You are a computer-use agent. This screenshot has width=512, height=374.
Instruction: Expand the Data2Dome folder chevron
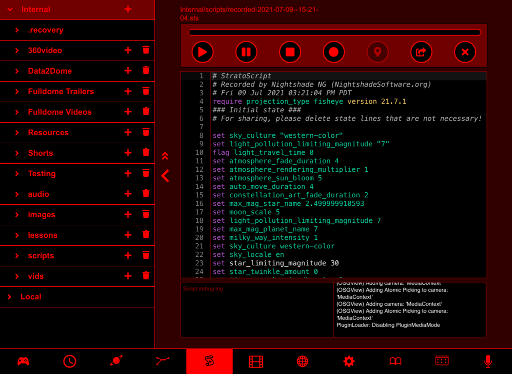17,71
